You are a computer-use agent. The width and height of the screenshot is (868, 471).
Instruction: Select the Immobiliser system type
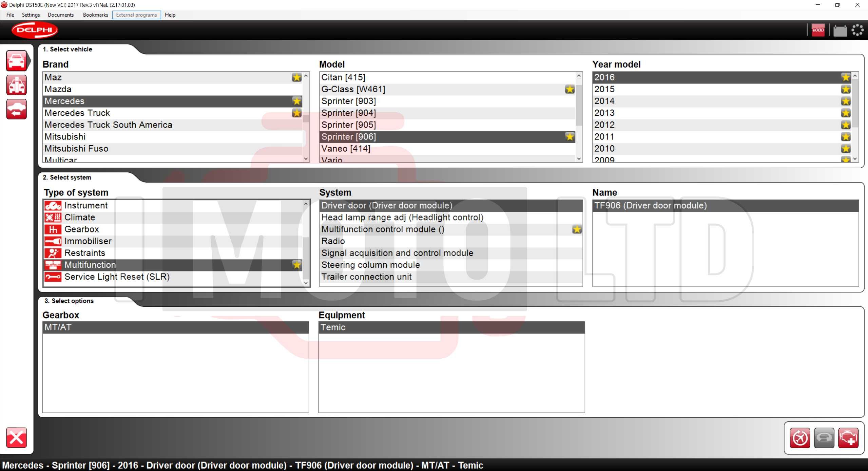(x=173, y=241)
